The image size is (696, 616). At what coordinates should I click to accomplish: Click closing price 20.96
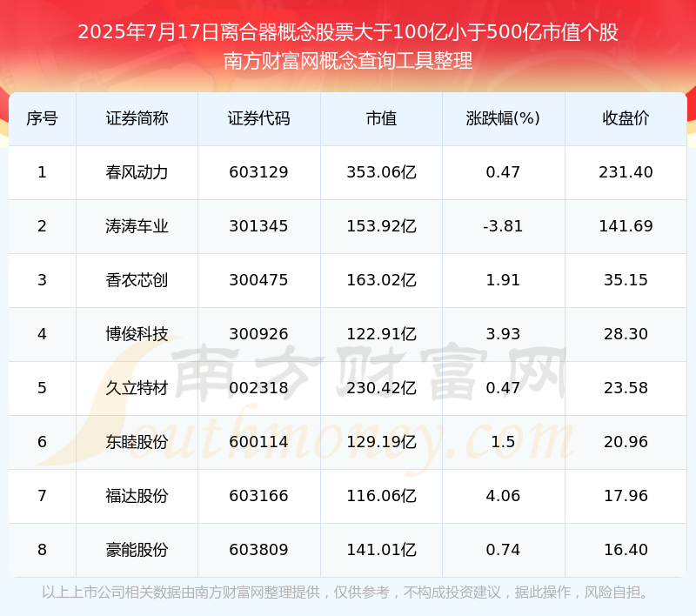(x=626, y=442)
